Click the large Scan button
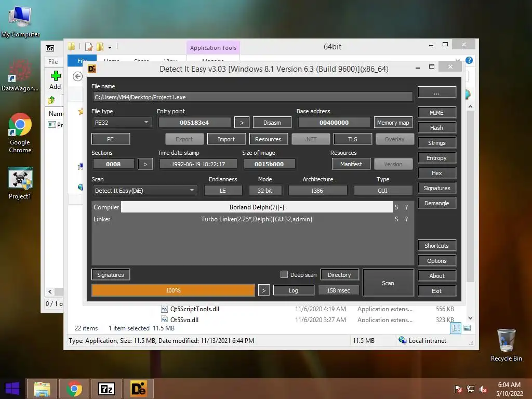The image size is (532, 399). point(388,283)
